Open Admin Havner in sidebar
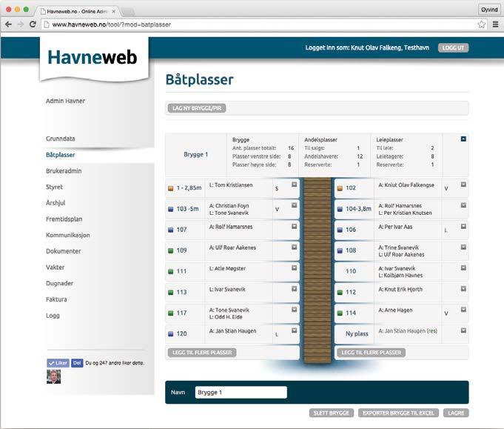Image resolution: width=504 pixels, height=429 pixels. [x=65, y=101]
